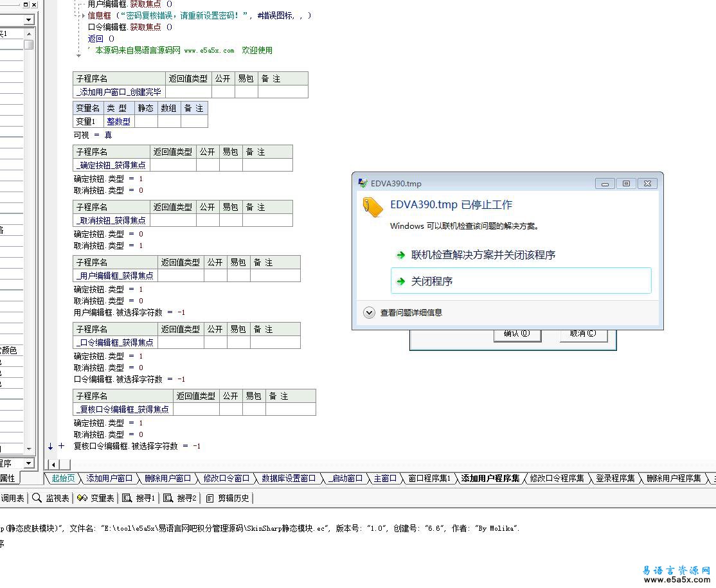Select subroutine name _用户编辑框_获得焦点
Viewport: 716px width, 588px height.
coord(115,275)
